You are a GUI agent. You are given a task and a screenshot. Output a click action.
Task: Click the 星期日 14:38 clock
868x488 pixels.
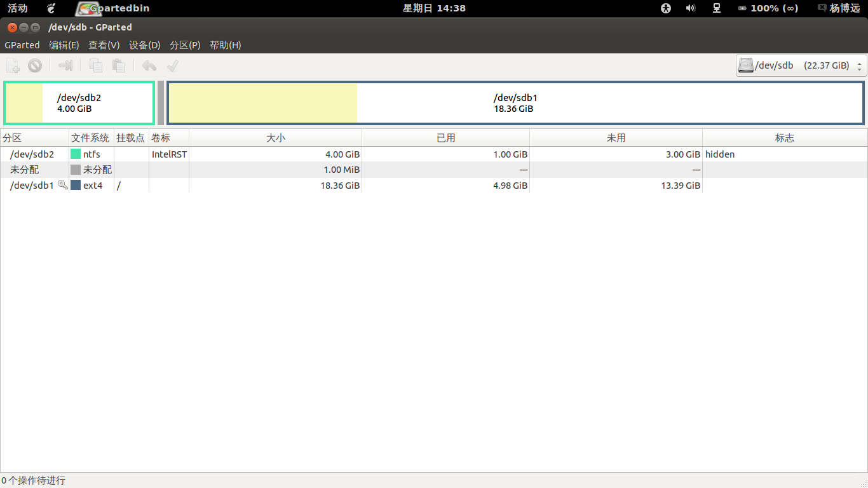434,8
